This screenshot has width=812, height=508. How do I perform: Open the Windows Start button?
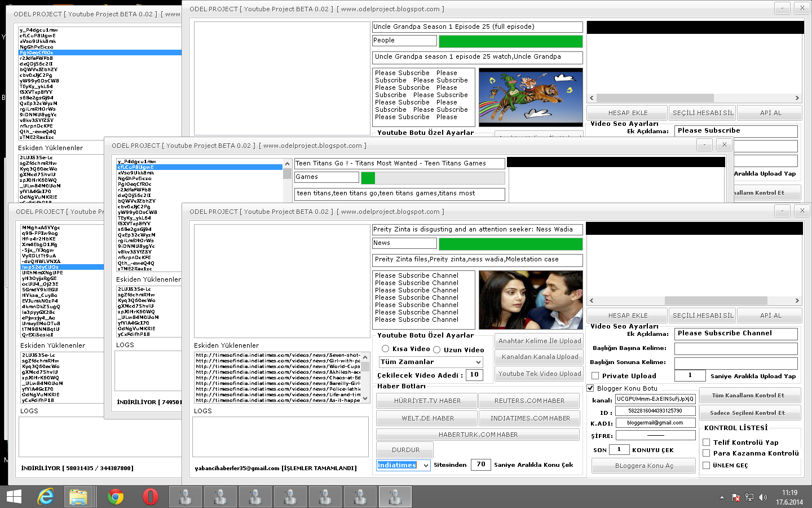coord(14,497)
